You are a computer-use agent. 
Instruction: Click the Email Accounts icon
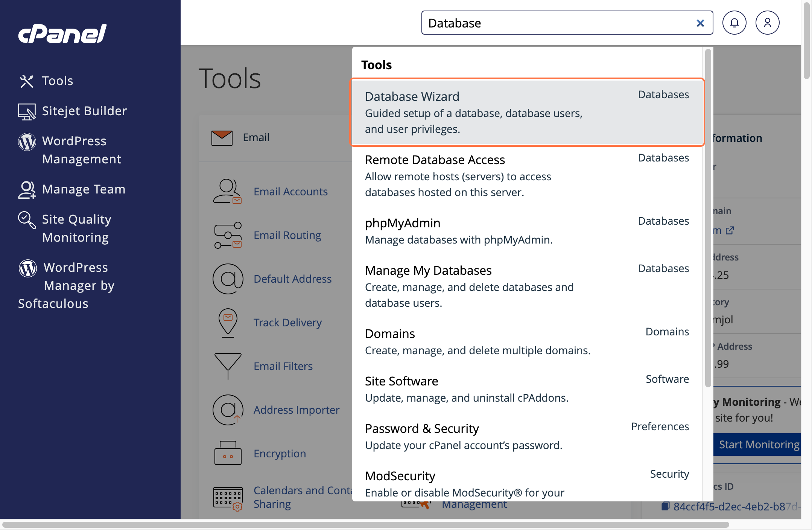point(228,191)
